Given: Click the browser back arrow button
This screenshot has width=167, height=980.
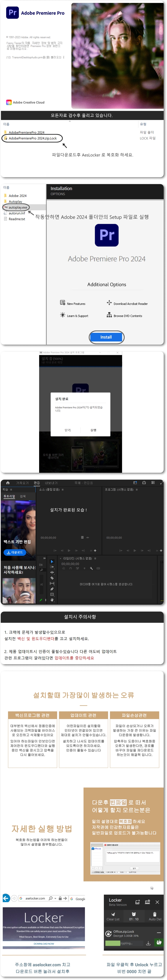Looking at the screenshot, I should point(6,898).
